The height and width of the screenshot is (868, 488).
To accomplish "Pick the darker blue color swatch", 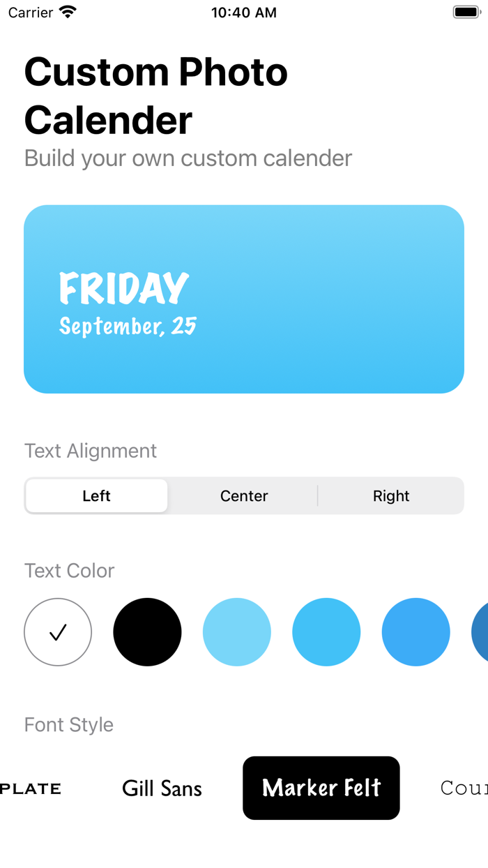I will click(415, 631).
